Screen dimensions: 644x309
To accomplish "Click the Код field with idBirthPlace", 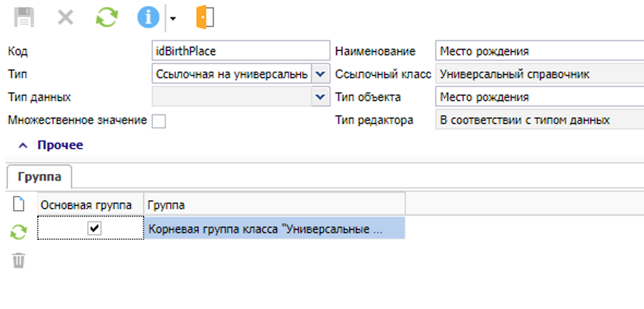I will pos(240,51).
